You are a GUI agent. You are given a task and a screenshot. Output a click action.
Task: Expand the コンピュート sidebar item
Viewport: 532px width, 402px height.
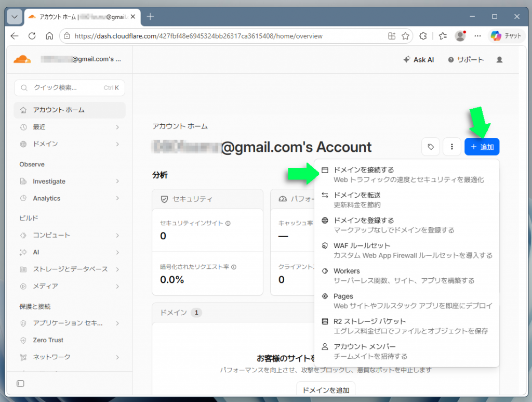[x=70, y=235]
